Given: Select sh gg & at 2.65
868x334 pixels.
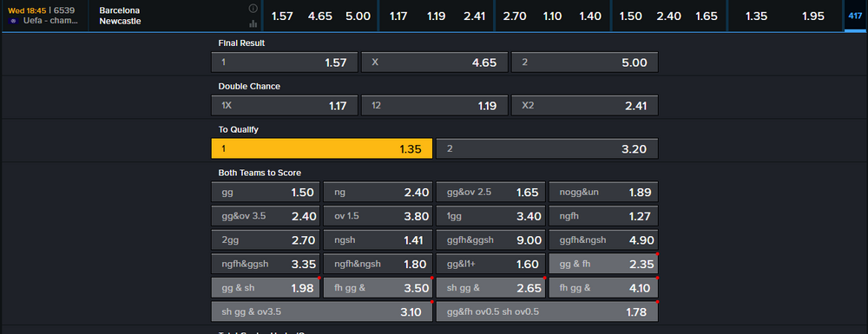Looking at the screenshot, I should 490,287.
